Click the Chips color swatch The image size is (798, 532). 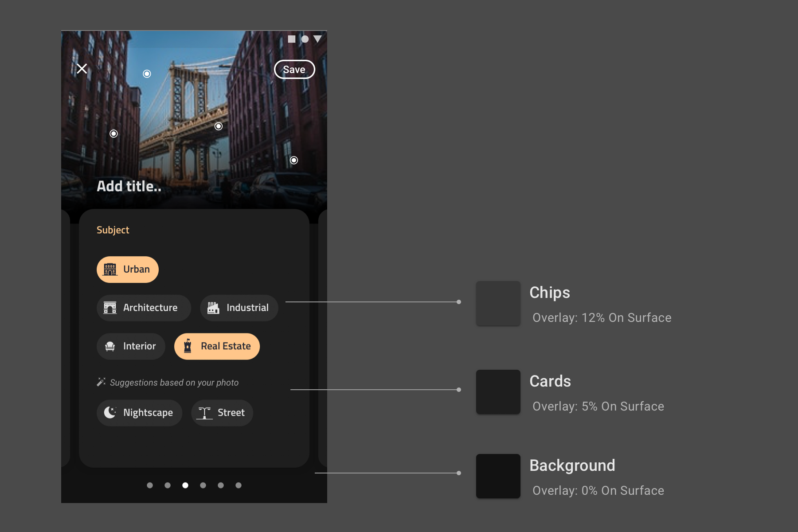pyautogui.click(x=498, y=303)
